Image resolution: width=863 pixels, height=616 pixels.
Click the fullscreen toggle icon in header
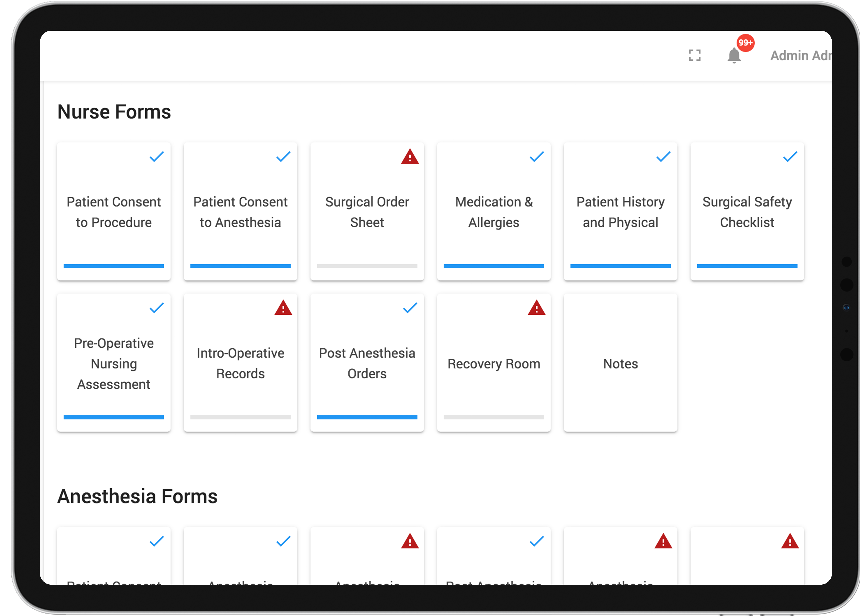click(694, 55)
